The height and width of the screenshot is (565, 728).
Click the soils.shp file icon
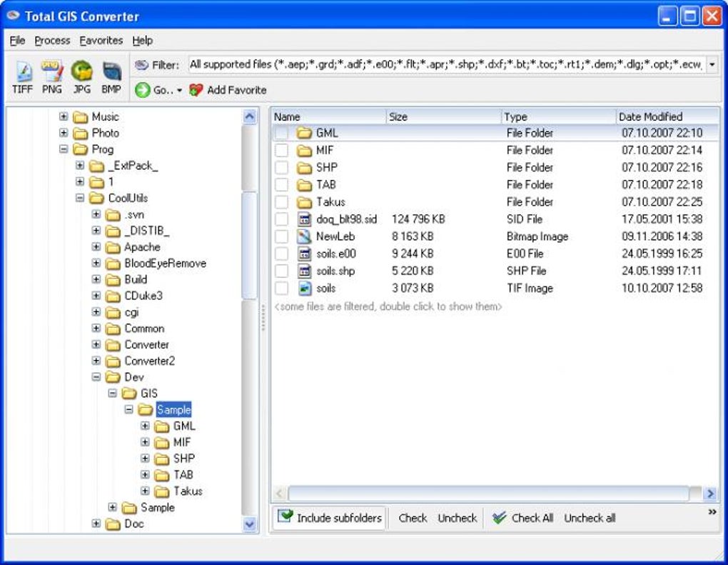pos(304,271)
